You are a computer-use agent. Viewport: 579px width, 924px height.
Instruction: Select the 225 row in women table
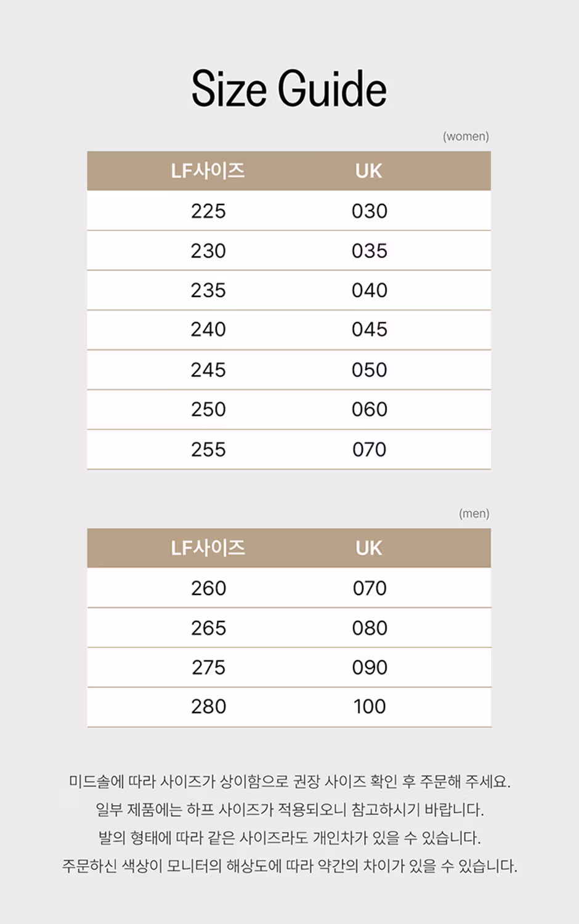(289, 211)
